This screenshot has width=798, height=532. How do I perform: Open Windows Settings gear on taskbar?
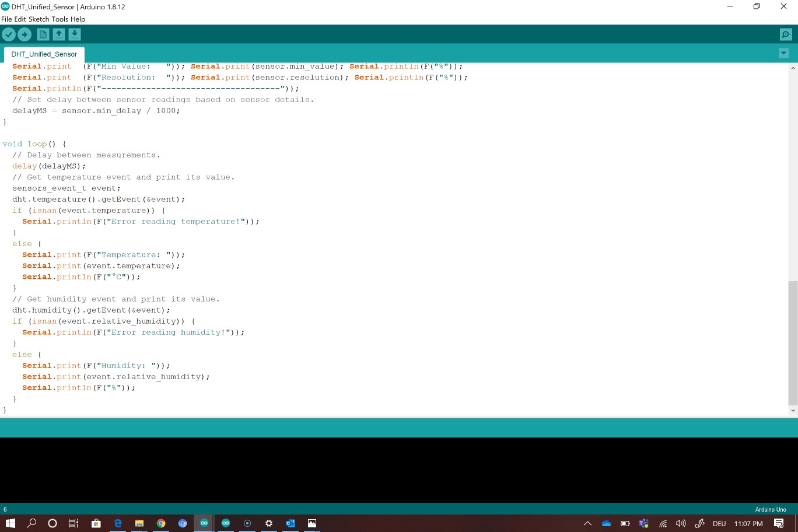click(x=269, y=523)
